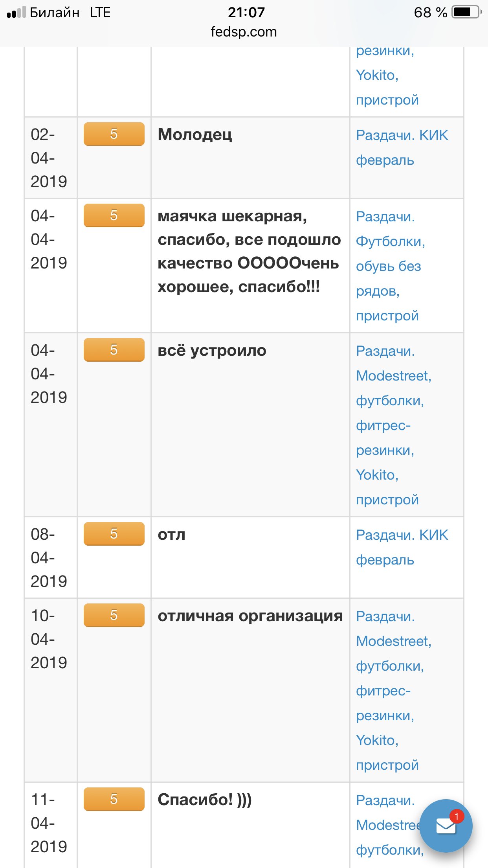Open the floating mail messages button

coord(446,826)
